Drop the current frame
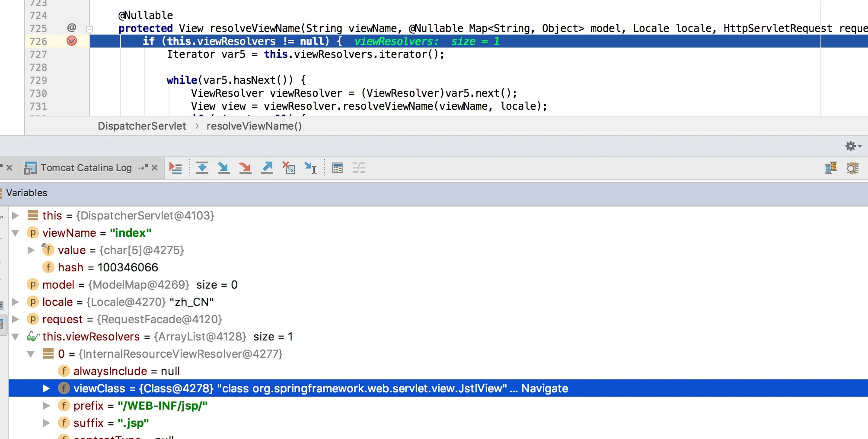Image resolution: width=868 pixels, height=439 pixels. (x=288, y=168)
